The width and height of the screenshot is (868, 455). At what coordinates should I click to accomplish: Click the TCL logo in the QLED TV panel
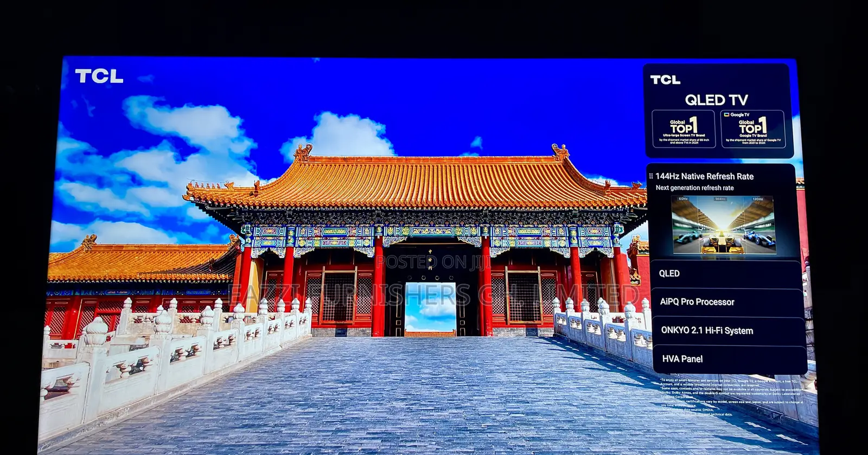(x=665, y=80)
